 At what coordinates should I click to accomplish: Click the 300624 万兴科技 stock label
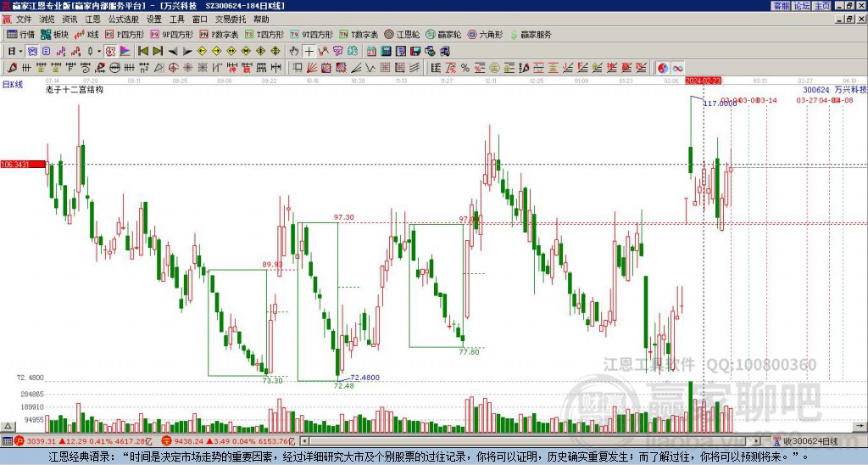(835, 89)
